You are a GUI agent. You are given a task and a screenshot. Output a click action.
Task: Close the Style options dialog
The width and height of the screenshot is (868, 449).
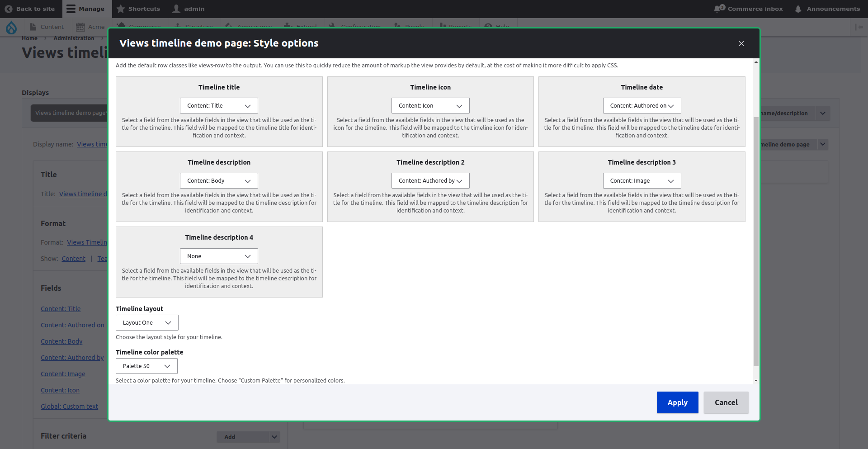pos(741,43)
